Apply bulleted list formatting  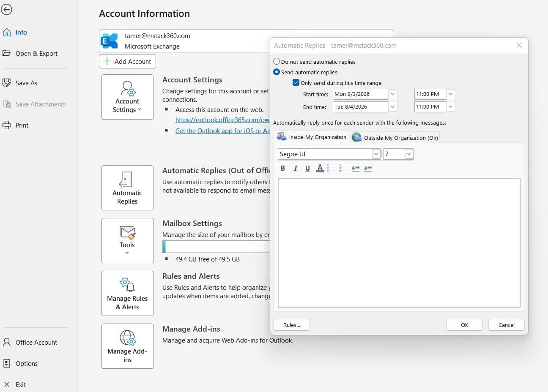click(331, 168)
